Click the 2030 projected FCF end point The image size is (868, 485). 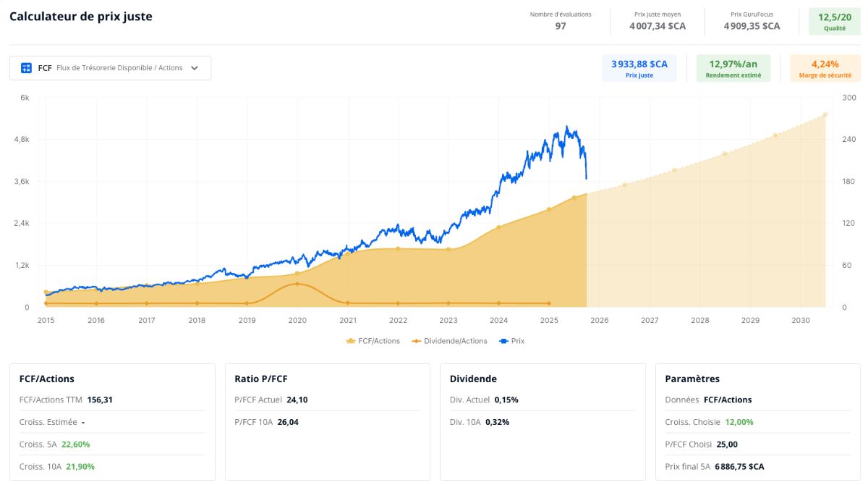tap(825, 114)
